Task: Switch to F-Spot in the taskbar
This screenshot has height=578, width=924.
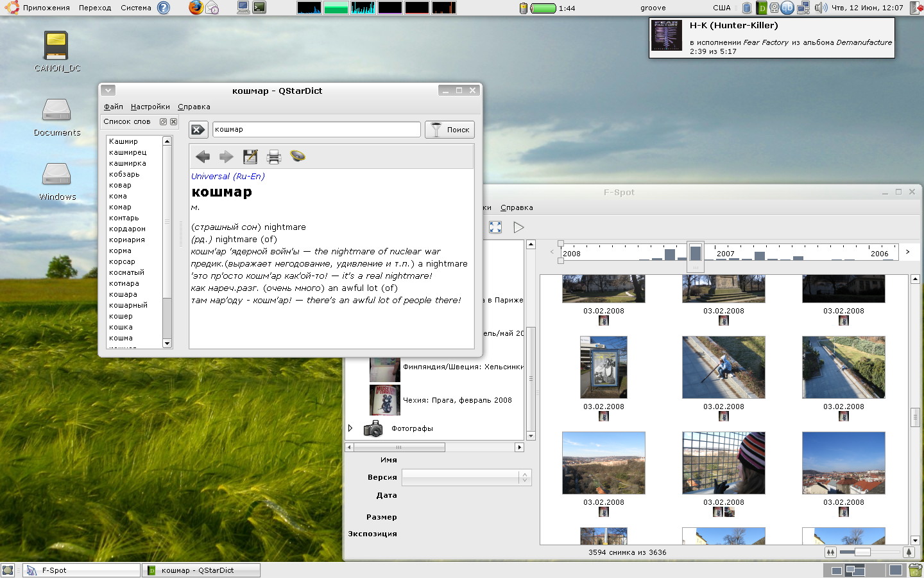Action: (x=81, y=570)
